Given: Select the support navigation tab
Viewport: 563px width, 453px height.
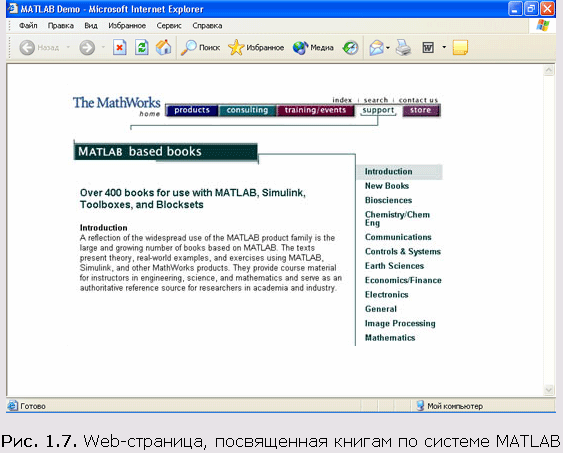Looking at the screenshot, I should 378,110.
